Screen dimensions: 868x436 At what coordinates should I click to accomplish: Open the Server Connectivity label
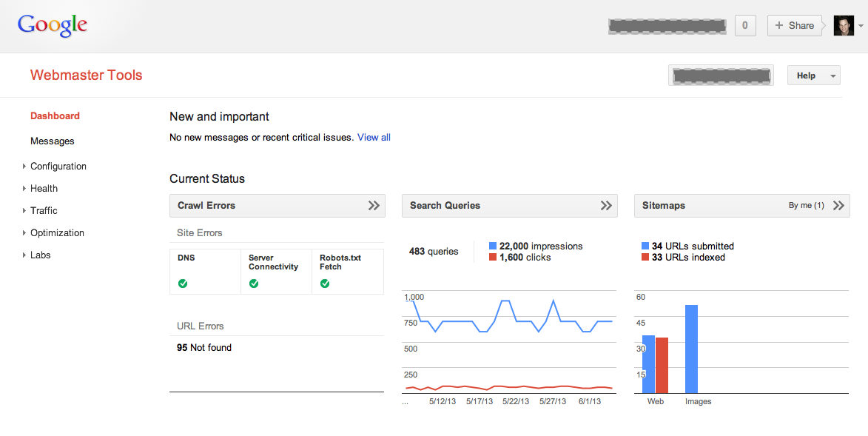(274, 262)
